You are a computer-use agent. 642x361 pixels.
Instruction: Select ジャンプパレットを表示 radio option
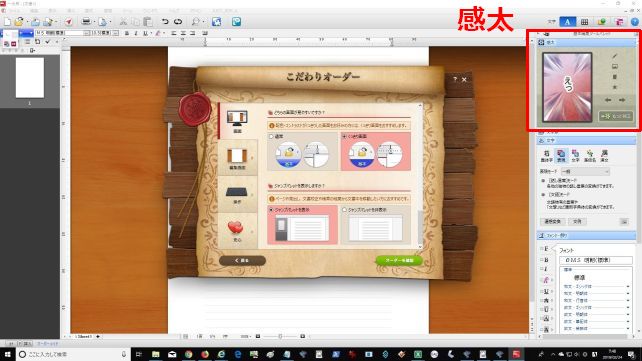pyautogui.click(x=271, y=210)
